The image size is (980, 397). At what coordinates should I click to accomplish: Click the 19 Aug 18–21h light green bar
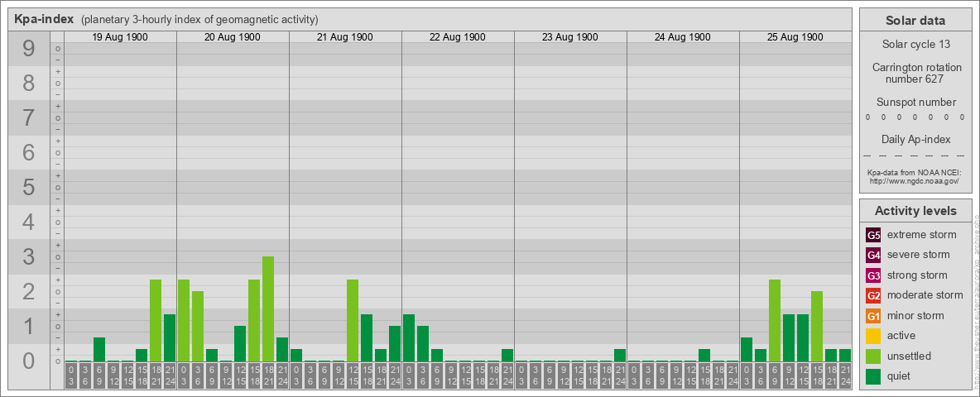click(x=156, y=321)
